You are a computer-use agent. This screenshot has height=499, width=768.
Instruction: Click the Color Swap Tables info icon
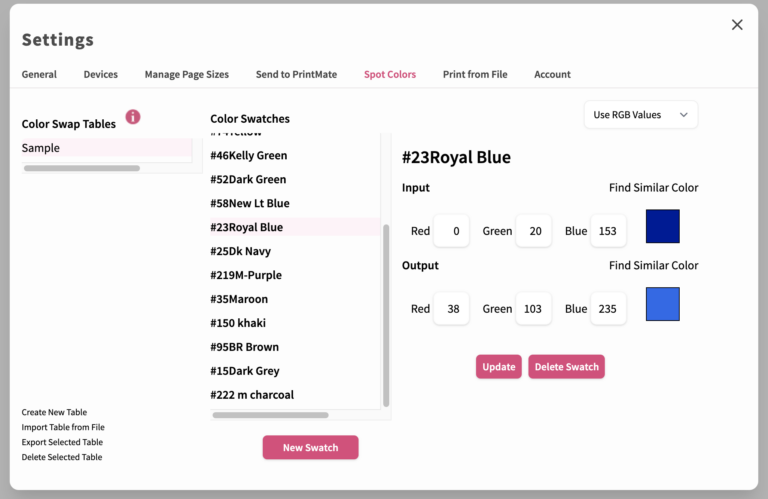pos(133,117)
